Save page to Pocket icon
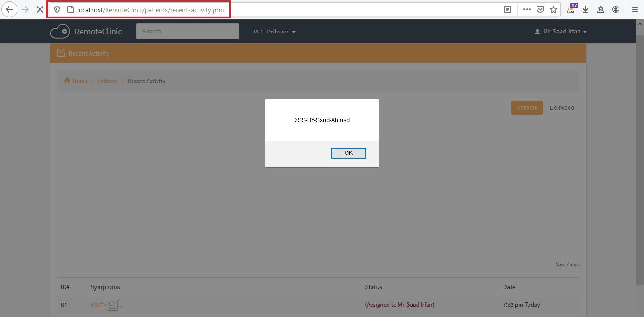644x317 pixels. pos(540,9)
